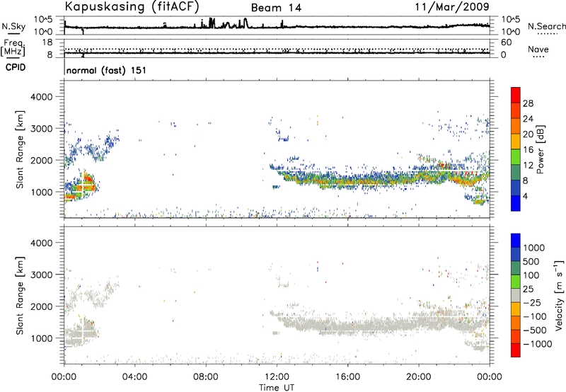Pick the yellow segment of the Power colorbar
The height and width of the screenshot is (392, 566).
[x=516, y=142]
